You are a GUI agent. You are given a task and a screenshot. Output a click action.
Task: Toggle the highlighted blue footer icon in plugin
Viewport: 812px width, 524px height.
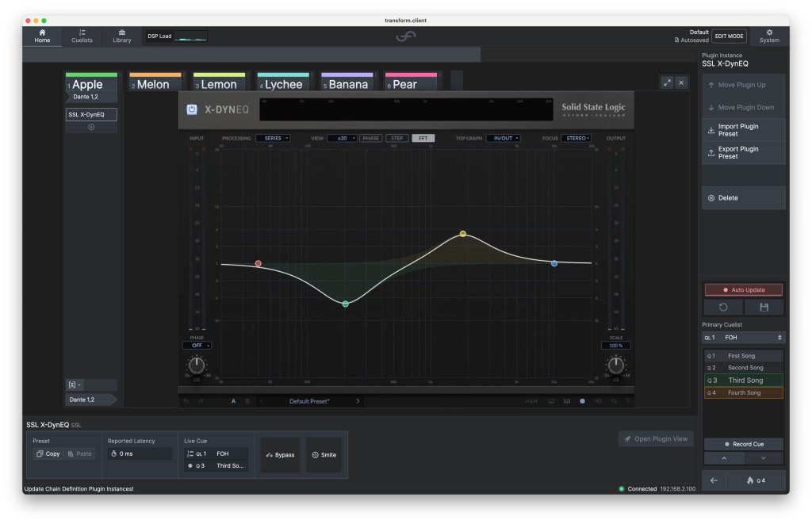(582, 401)
